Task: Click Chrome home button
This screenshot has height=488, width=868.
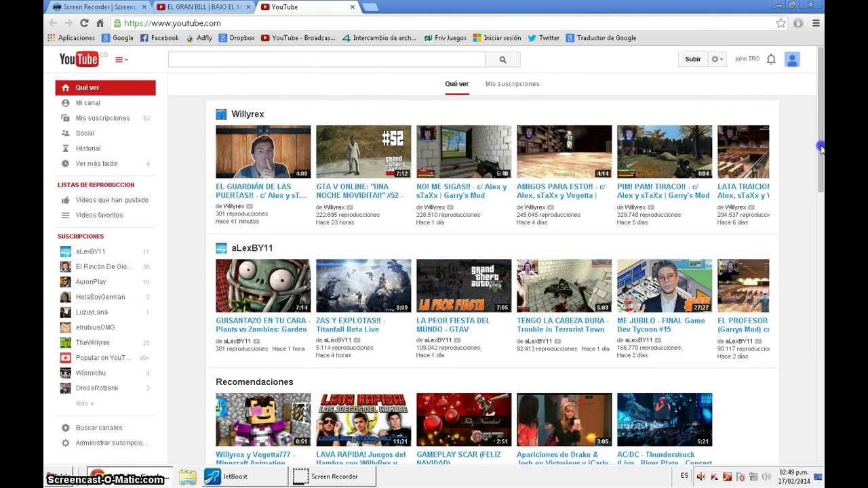Action: [x=100, y=23]
